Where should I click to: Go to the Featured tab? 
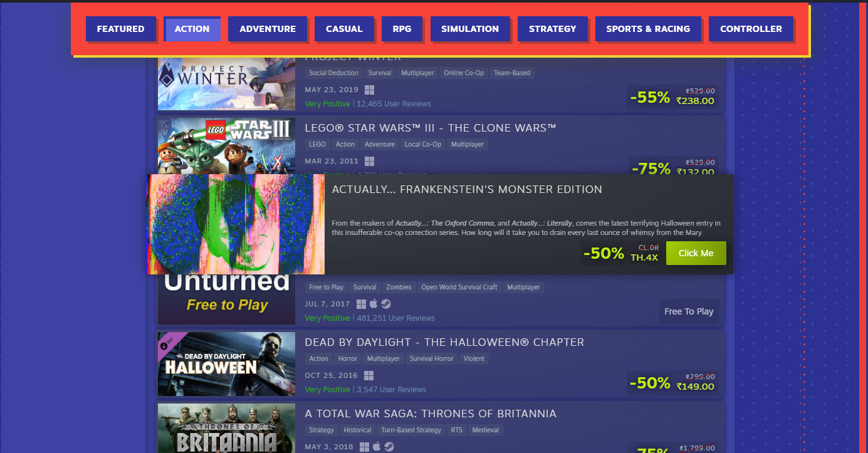click(120, 29)
